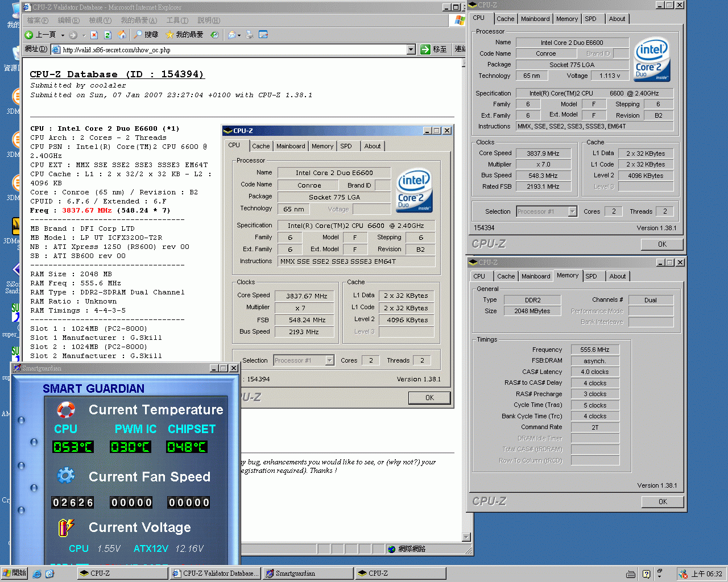The height and width of the screenshot is (582, 728).
Task: Switch to SPD tab in the Memory CPU-Z window
Action: [591, 276]
